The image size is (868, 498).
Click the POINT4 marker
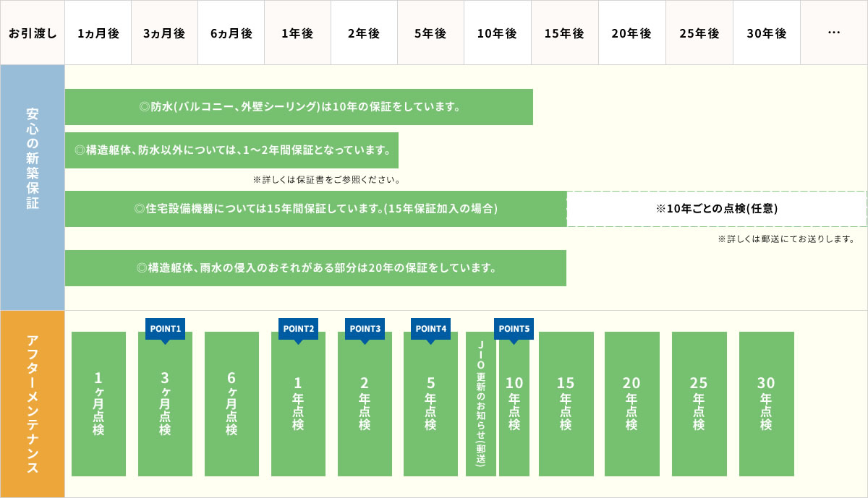point(430,329)
